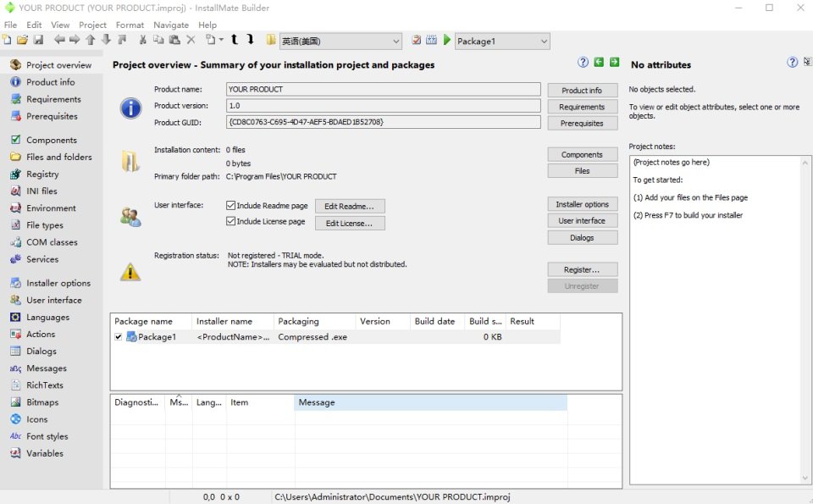Create a new project from the toolbar
813x504 pixels.
(x=7, y=40)
